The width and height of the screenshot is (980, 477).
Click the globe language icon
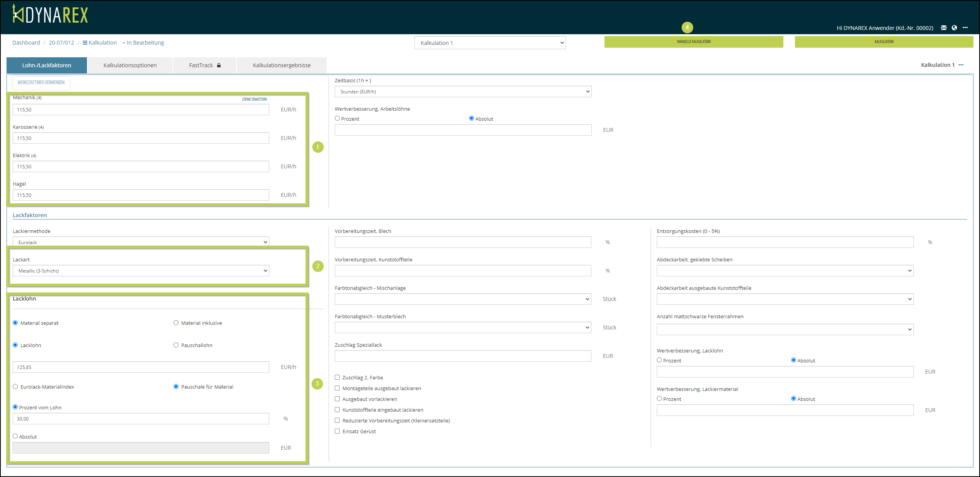(954, 28)
